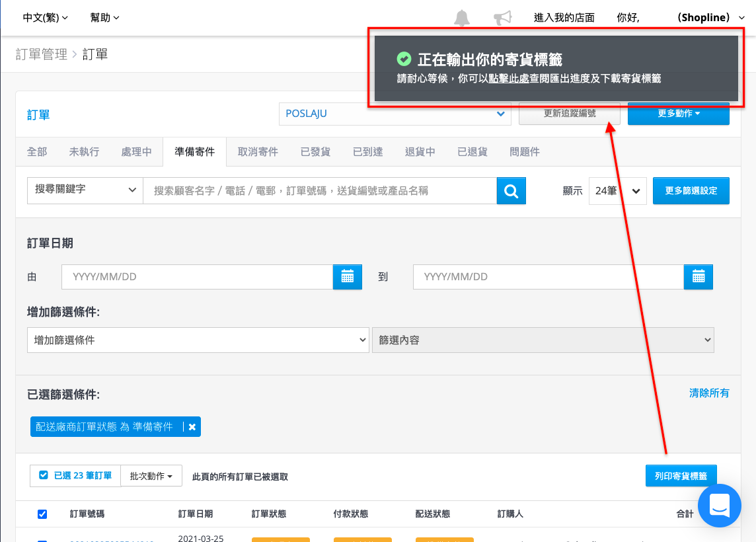
Task: Open the start date calendar picker
Action: (347, 277)
